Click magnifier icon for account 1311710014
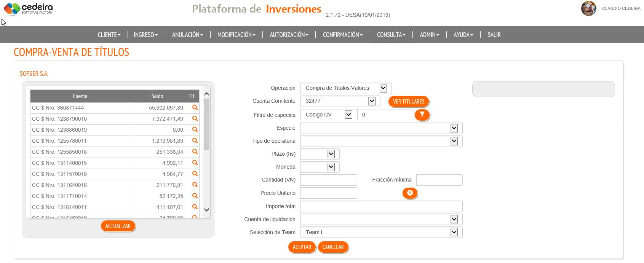The width and height of the screenshot is (644, 263). pyautogui.click(x=195, y=196)
